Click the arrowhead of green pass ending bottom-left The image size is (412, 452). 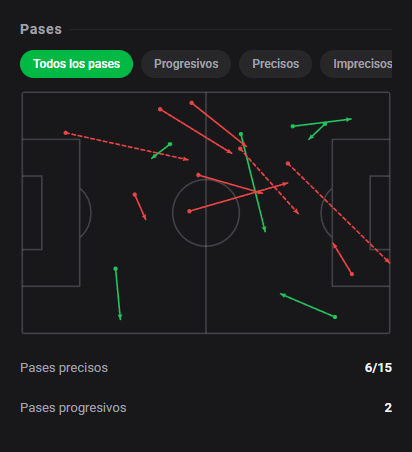120,317
